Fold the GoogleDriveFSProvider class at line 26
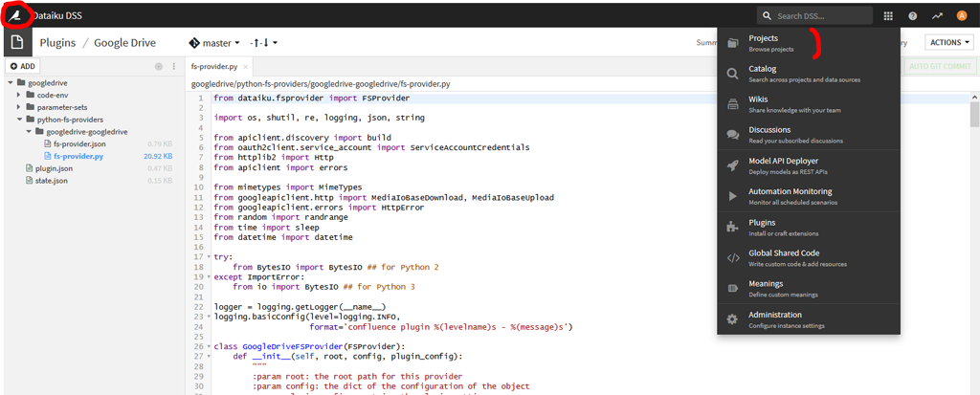Viewport: 980px width, 395px height. [x=208, y=346]
